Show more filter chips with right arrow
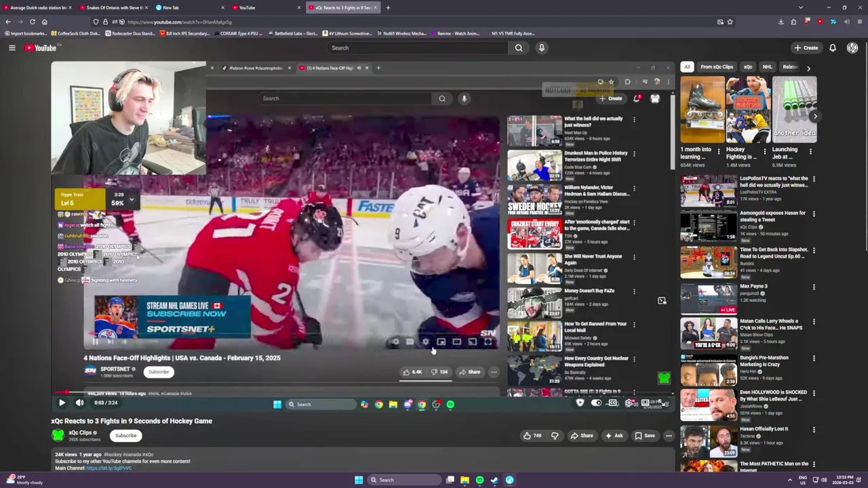Image resolution: width=868 pixels, height=488 pixels. tap(808, 68)
